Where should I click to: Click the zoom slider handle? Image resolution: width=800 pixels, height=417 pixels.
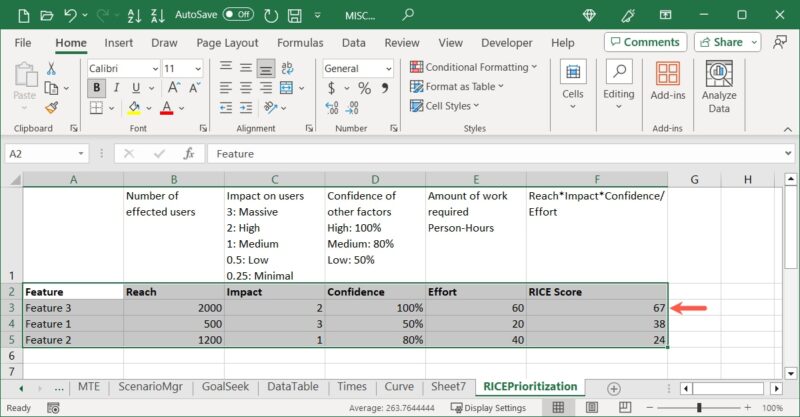pyautogui.click(x=699, y=407)
